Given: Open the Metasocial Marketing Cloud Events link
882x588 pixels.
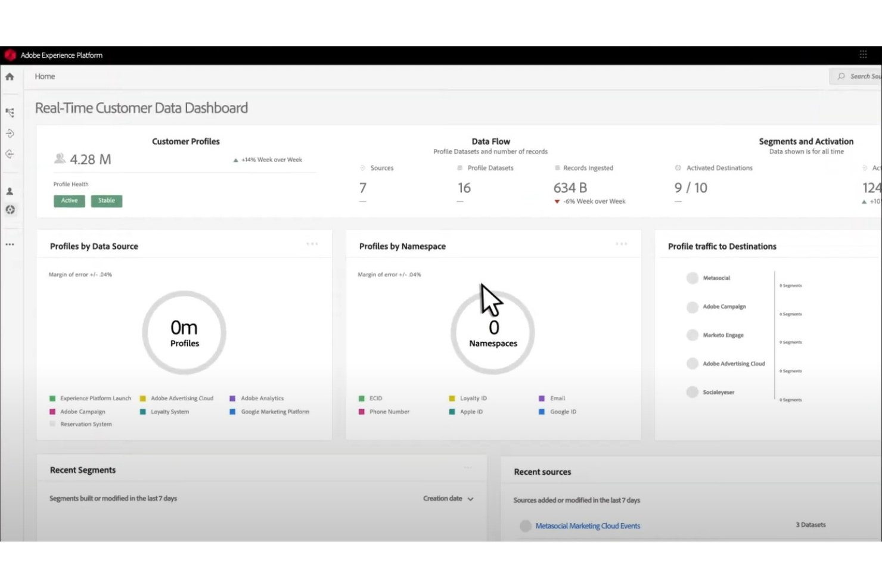Looking at the screenshot, I should pos(588,525).
